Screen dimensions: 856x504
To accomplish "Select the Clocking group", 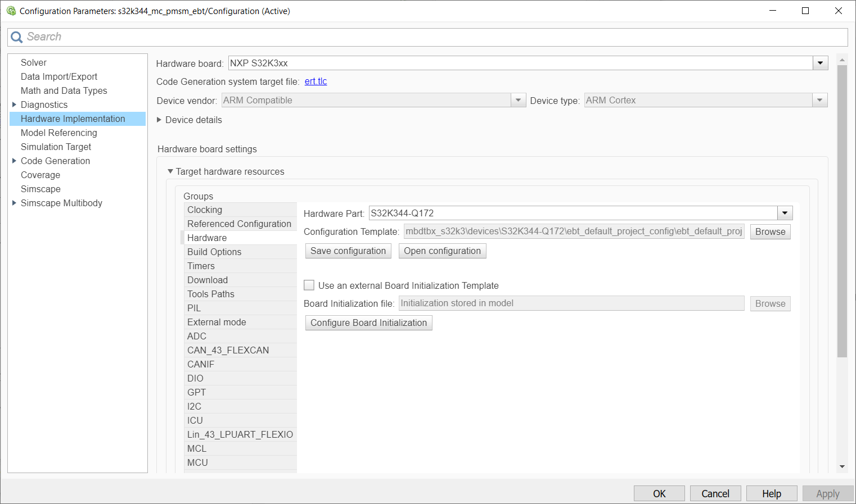I will [x=204, y=210].
